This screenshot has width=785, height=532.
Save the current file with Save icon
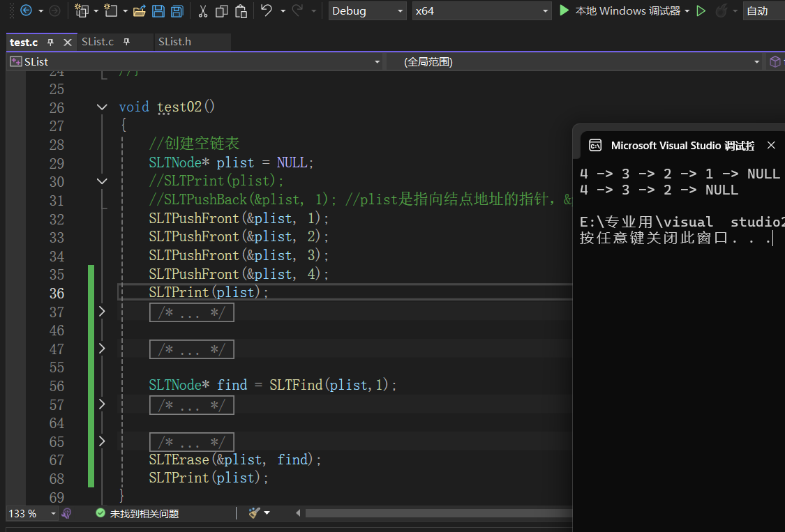tap(158, 11)
